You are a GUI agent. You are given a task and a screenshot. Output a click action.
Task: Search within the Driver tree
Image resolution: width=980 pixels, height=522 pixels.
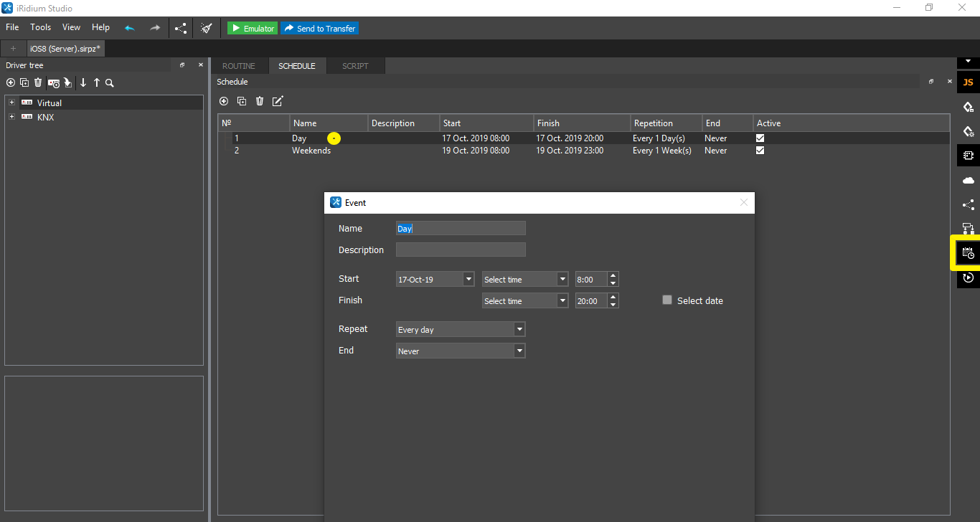(x=109, y=83)
